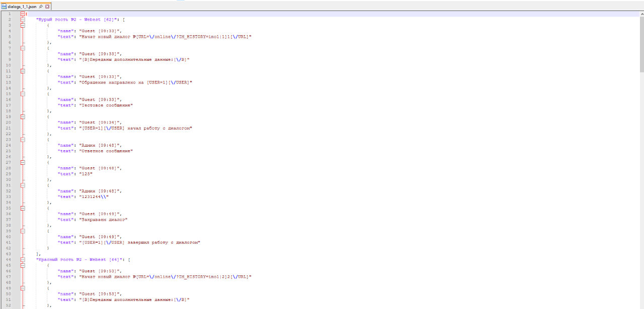Click line number 17 in the margin
Screen dimensions: 644x309
click(x=9, y=106)
